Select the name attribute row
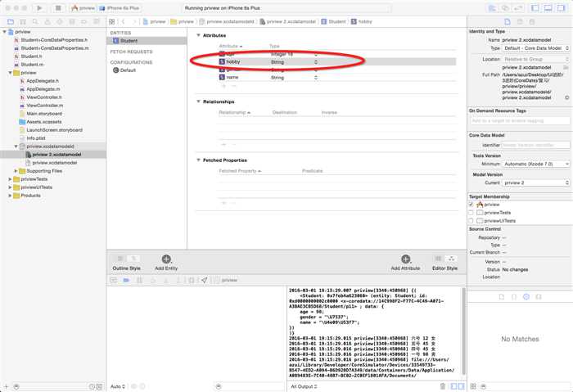The width and height of the screenshot is (573, 392). tap(337, 78)
